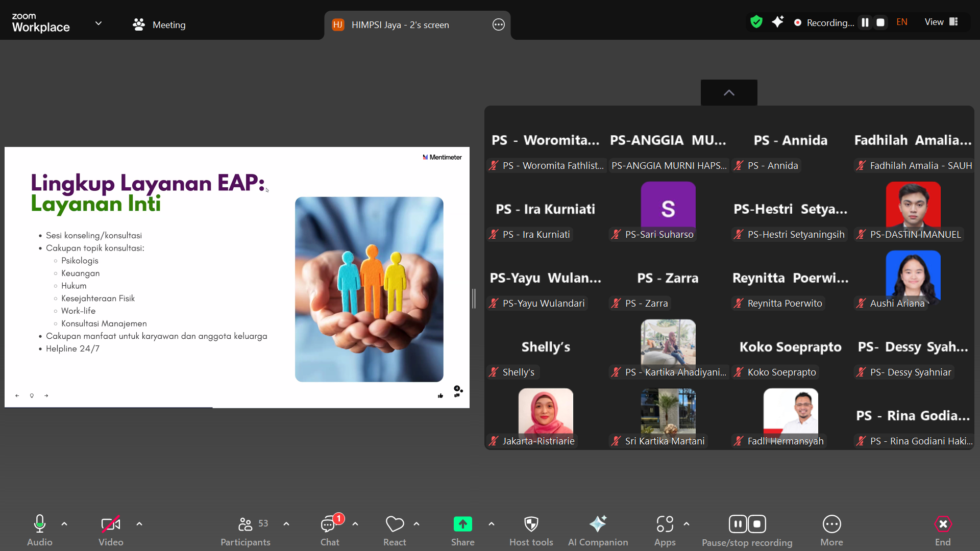The height and width of the screenshot is (551, 980).
Task: Click muted mic icon for Koko Soeprapto
Action: (x=739, y=372)
